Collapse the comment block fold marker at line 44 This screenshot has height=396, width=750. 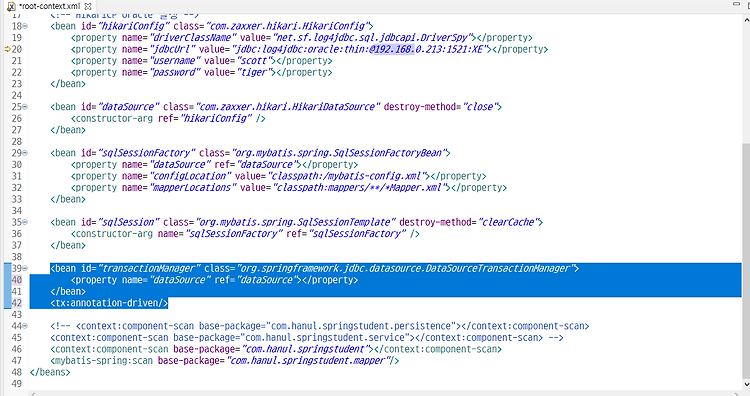[25, 326]
